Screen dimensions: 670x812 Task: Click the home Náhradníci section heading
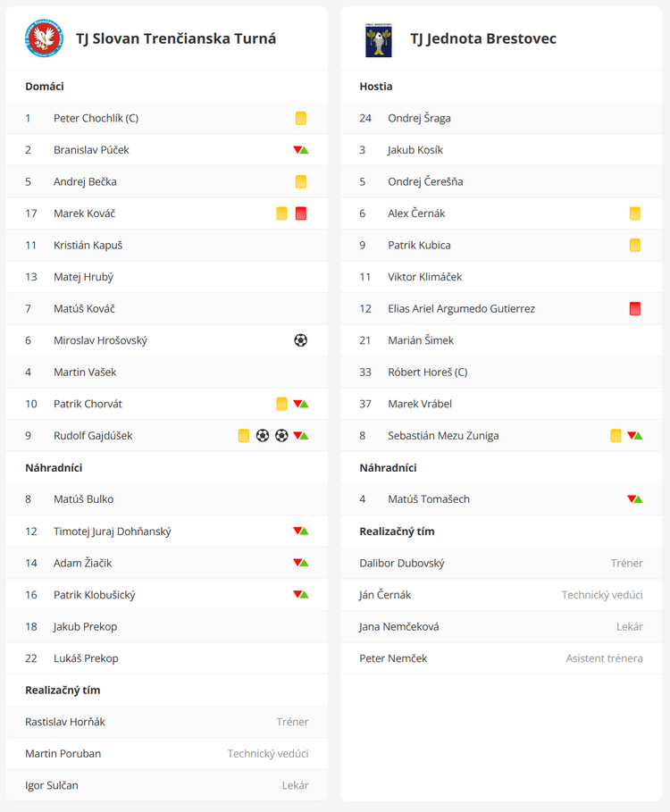click(x=54, y=468)
